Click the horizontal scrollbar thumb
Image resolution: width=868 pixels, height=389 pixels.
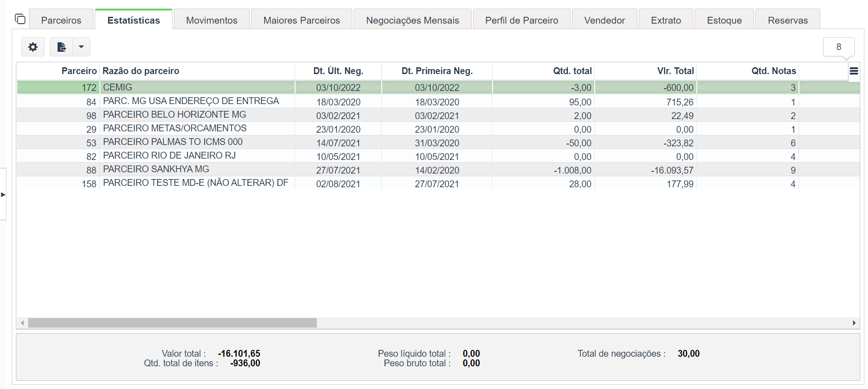point(173,323)
